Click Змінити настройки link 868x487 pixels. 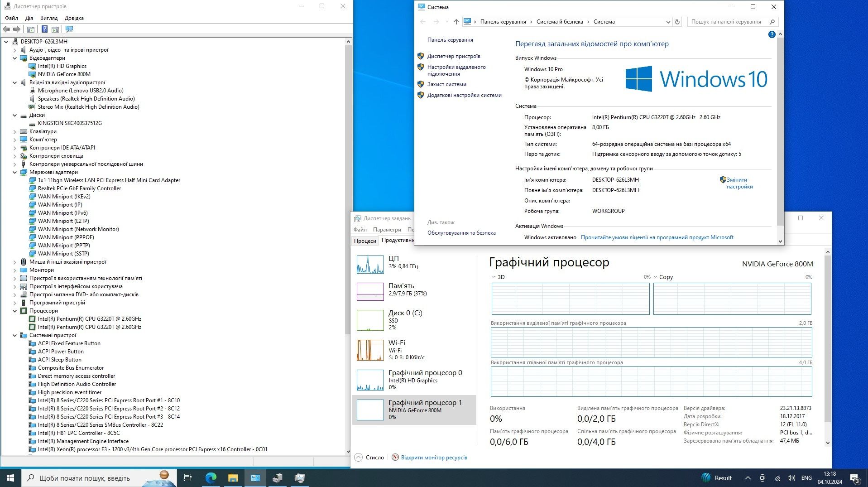point(739,183)
